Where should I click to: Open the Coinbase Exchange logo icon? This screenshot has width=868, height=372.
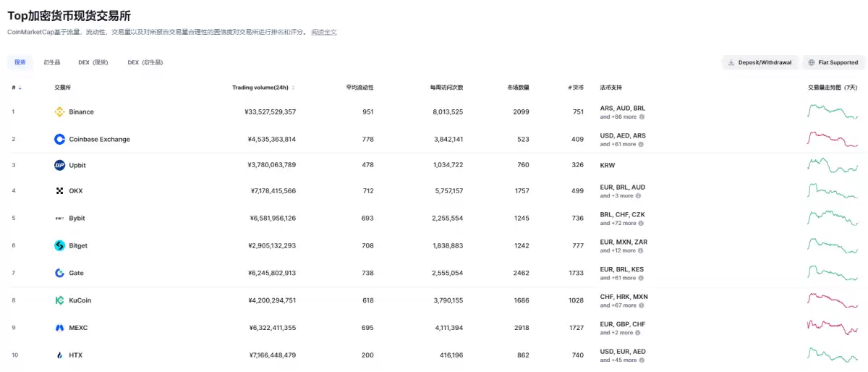click(59, 139)
